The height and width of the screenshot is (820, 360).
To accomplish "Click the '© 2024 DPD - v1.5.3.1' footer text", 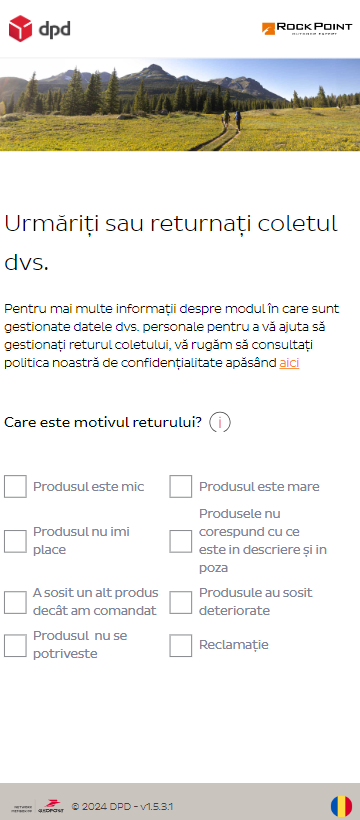I will (x=122, y=806).
